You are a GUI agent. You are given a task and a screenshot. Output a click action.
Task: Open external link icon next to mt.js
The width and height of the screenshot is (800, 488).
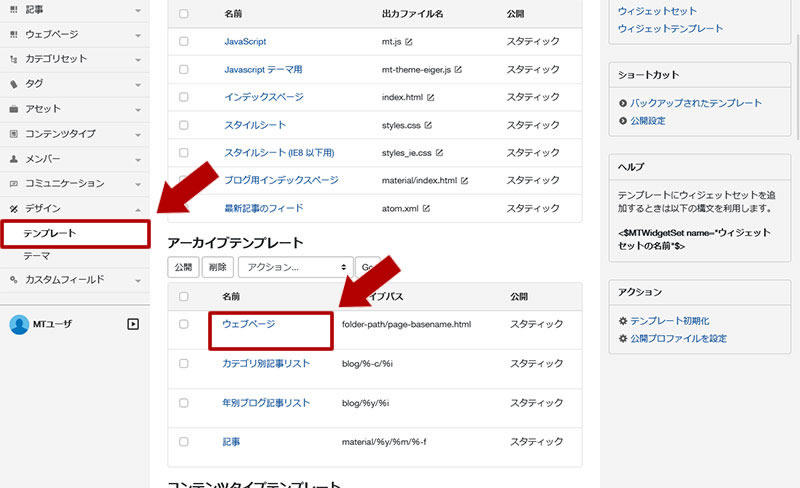click(x=409, y=42)
